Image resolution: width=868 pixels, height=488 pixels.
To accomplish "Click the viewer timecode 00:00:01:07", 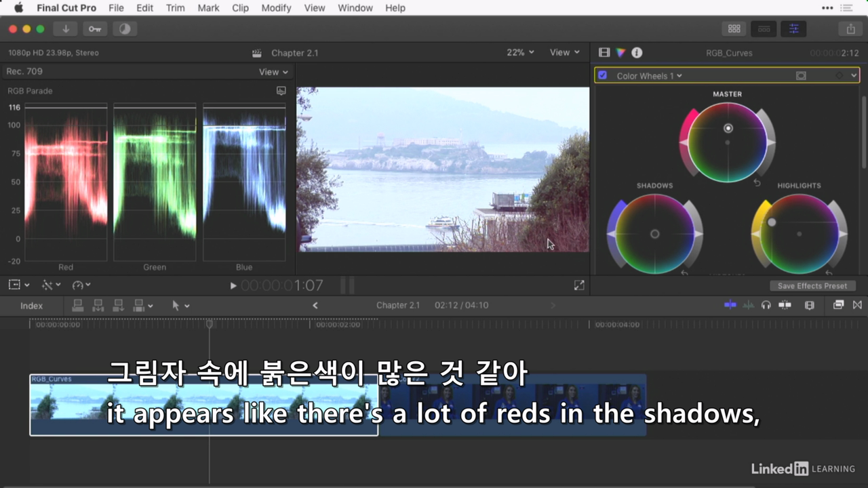I will tap(282, 285).
